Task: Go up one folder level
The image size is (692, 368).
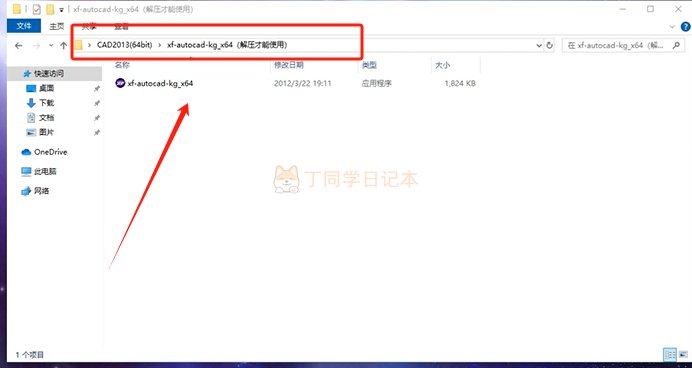Action: 64,45
